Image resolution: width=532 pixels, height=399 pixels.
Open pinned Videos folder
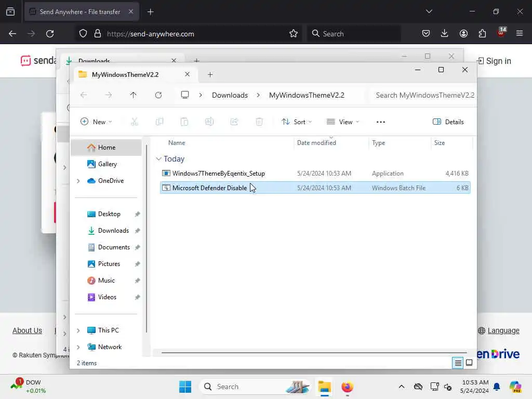click(x=106, y=297)
